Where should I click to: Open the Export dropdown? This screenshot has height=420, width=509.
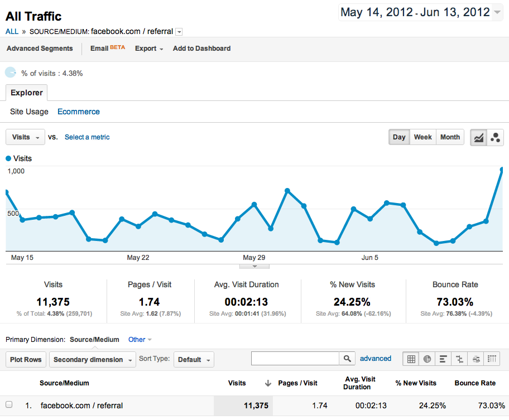click(x=149, y=49)
